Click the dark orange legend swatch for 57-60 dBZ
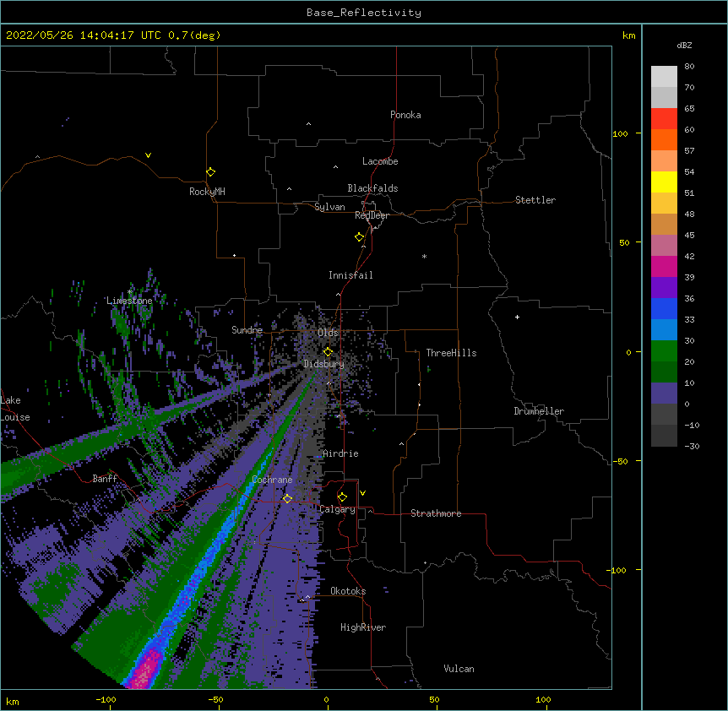Screen dimensions: 728x711 pyautogui.click(x=664, y=139)
